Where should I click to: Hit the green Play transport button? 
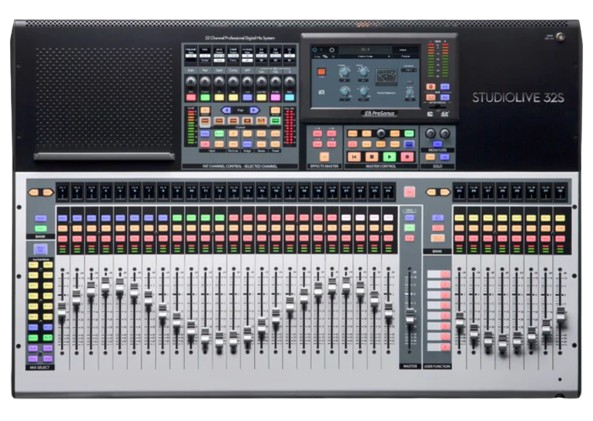click(x=389, y=156)
